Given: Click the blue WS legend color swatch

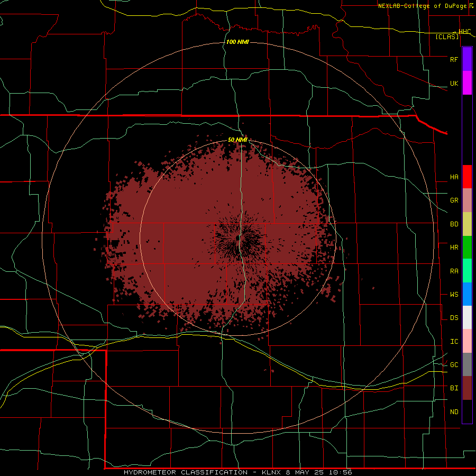Looking at the screenshot, I should click(467, 294).
